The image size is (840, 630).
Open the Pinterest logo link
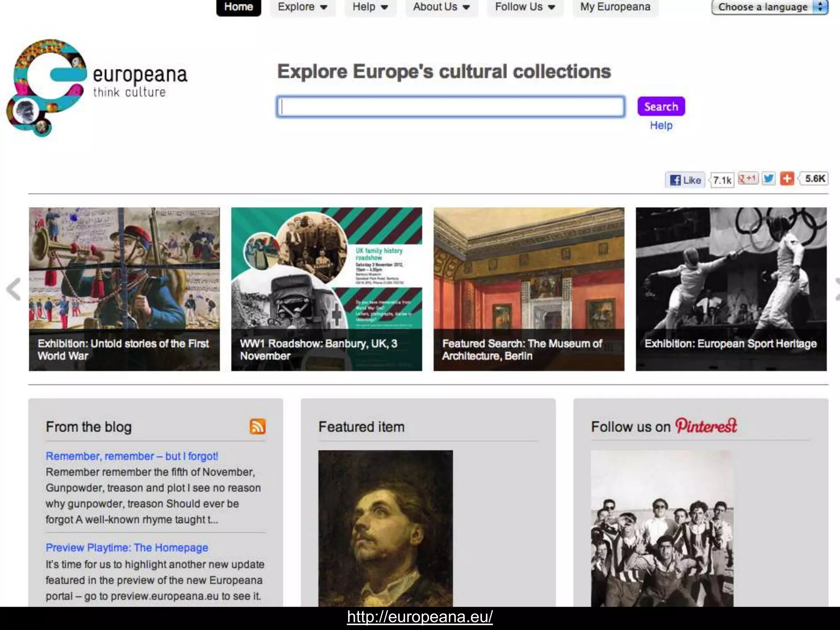coord(706,426)
